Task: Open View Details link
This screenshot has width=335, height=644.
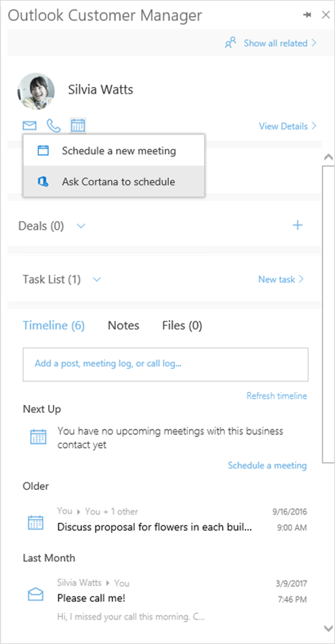Action: coord(287,126)
